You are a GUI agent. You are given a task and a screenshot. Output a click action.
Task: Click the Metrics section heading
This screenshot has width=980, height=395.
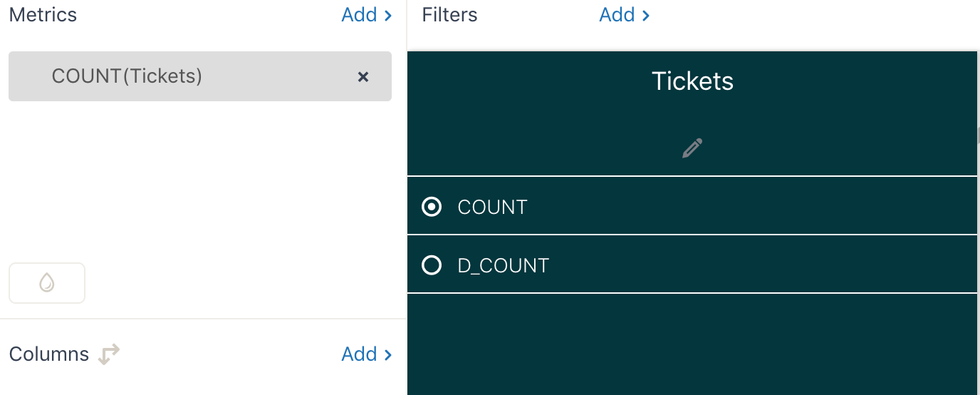[x=43, y=15]
